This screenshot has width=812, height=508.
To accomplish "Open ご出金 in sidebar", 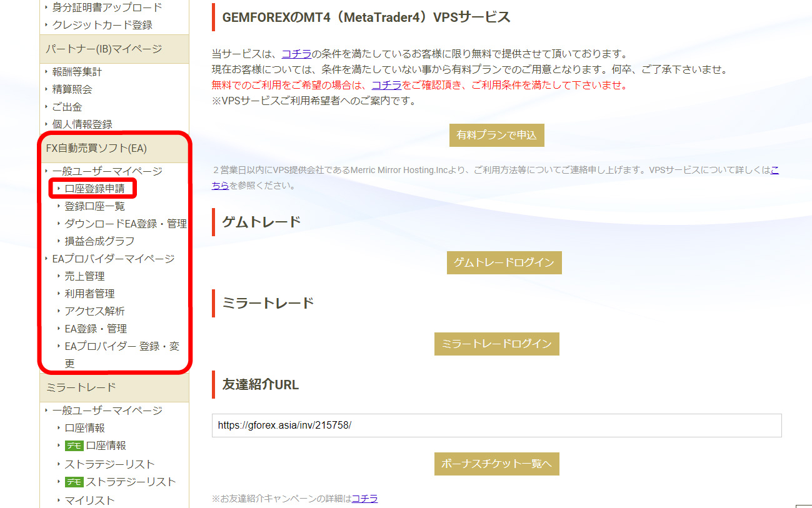I will [68, 107].
